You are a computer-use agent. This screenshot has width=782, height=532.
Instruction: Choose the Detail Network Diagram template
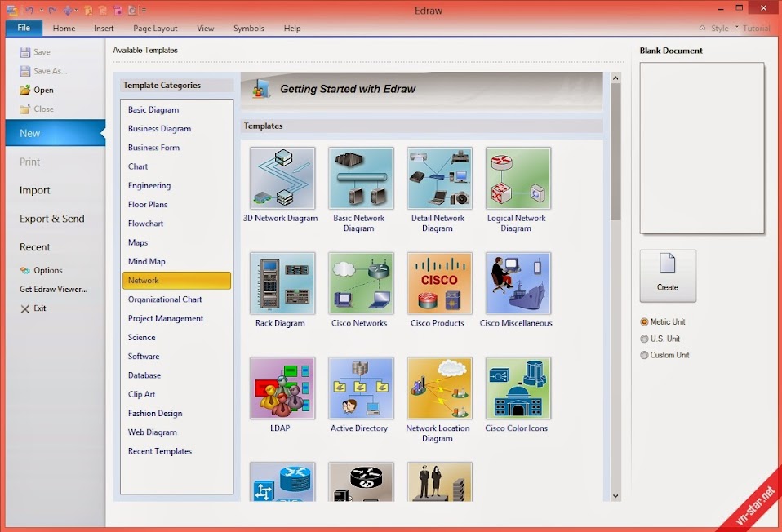(439, 178)
